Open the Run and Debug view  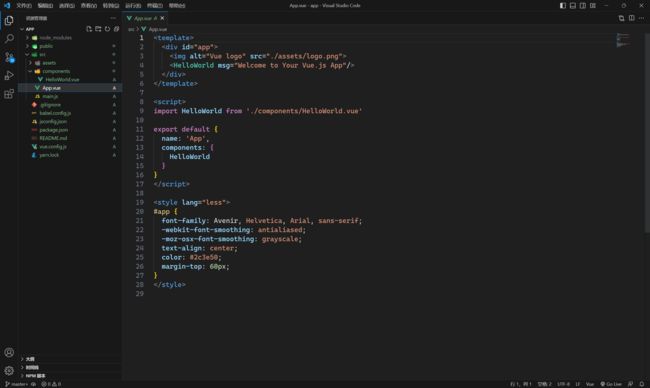click(9, 75)
